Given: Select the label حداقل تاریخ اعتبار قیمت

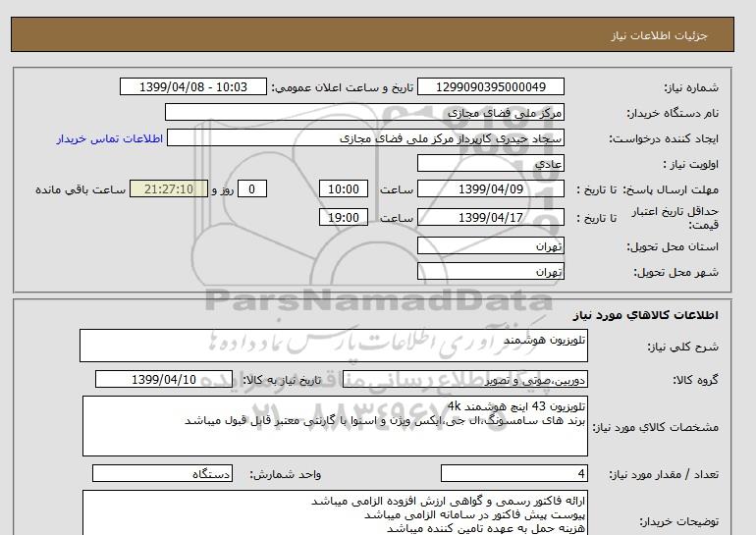Looking at the screenshot, I should (675, 218).
